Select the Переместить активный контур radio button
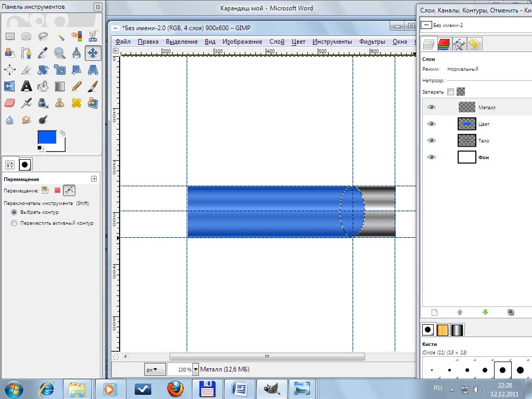Screen dimensions: 532x399 pyautogui.click(x=14, y=223)
